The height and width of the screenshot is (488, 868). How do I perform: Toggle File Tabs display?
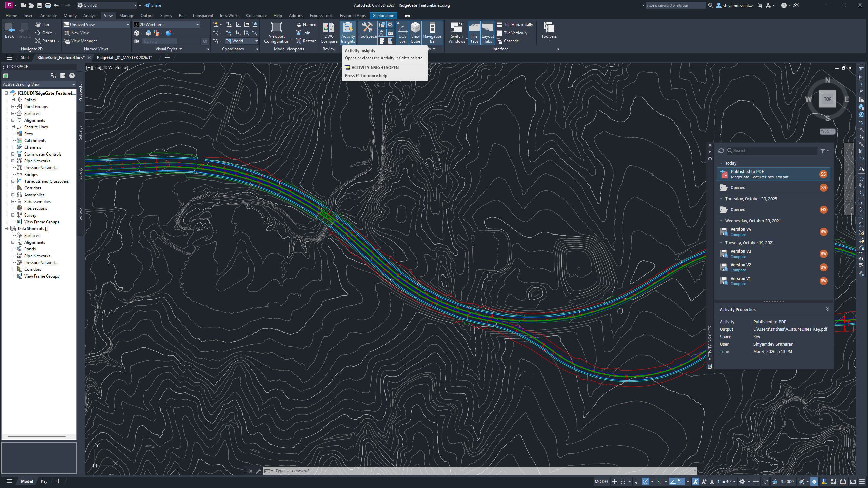tap(474, 33)
